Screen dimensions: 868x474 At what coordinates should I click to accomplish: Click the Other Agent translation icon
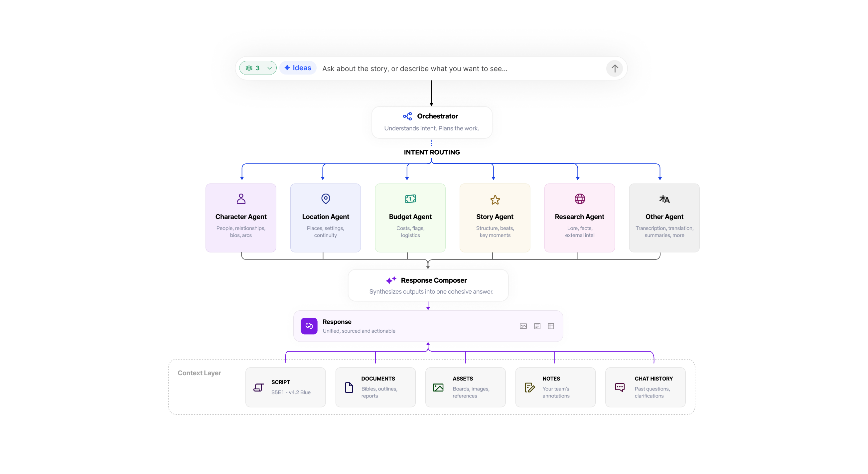click(664, 199)
